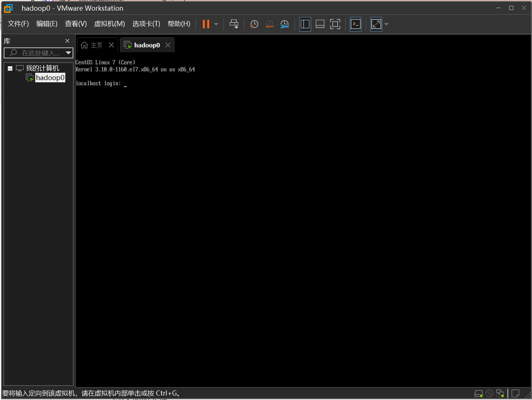Screen dimensions: 532x400
Task: Take a snapshot of this virtual machine
Action: (x=254, y=24)
